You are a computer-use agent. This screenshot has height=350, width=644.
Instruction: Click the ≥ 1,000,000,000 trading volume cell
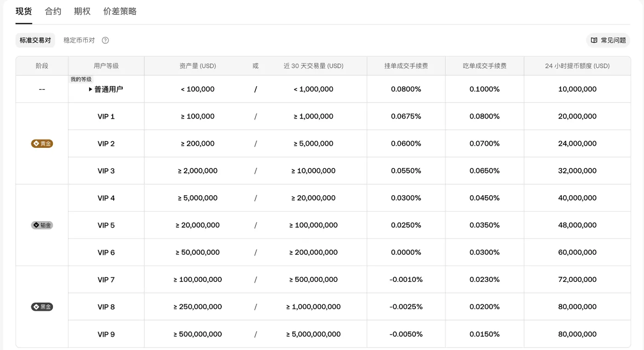(x=314, y=307)
